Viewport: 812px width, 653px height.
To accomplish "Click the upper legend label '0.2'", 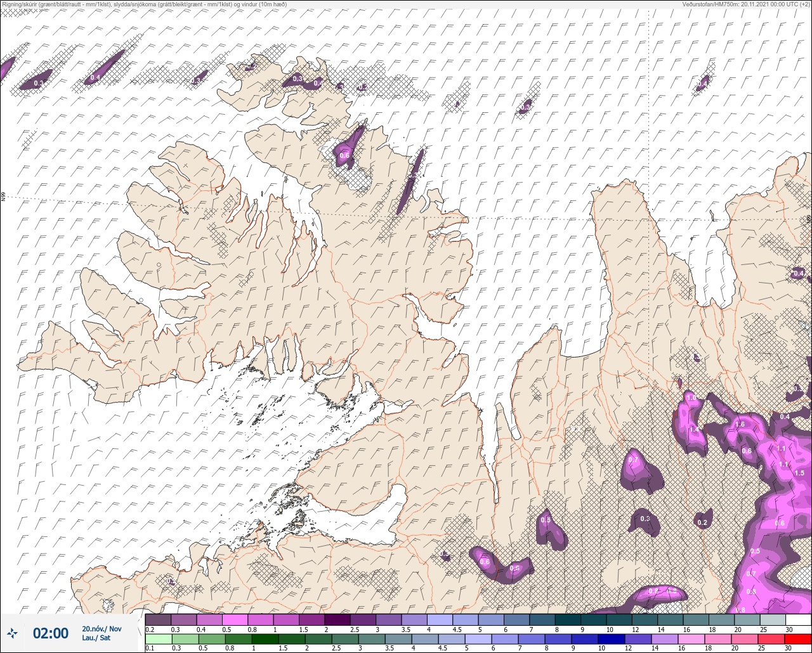I will (x=150, y=629).
